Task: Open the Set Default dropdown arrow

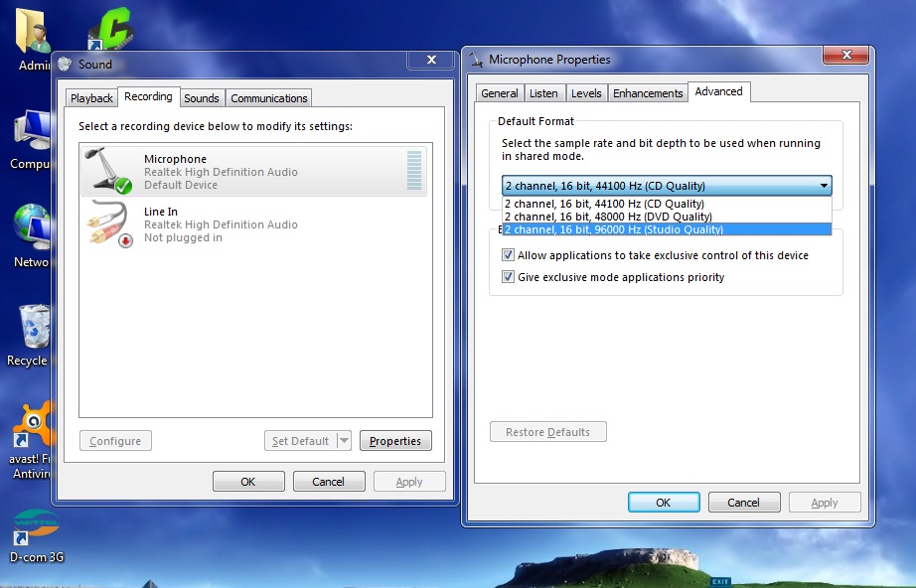Action: (x=344, y=441)
